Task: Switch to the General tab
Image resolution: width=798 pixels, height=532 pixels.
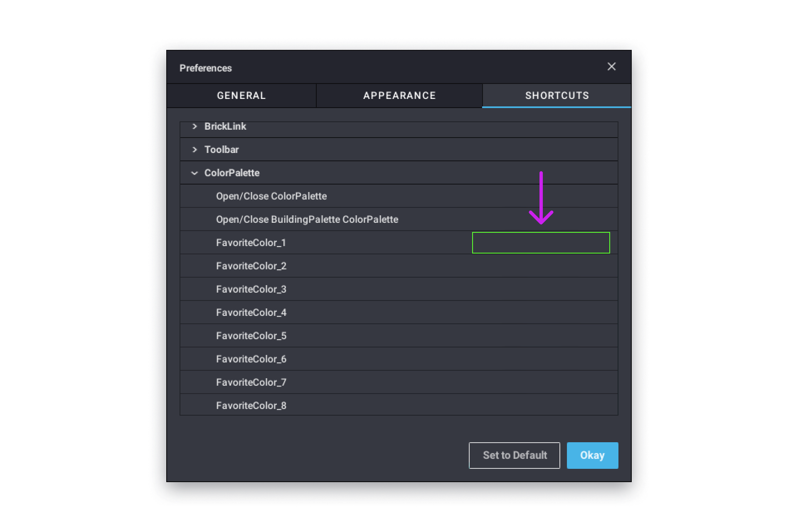Action: point(241,95)
